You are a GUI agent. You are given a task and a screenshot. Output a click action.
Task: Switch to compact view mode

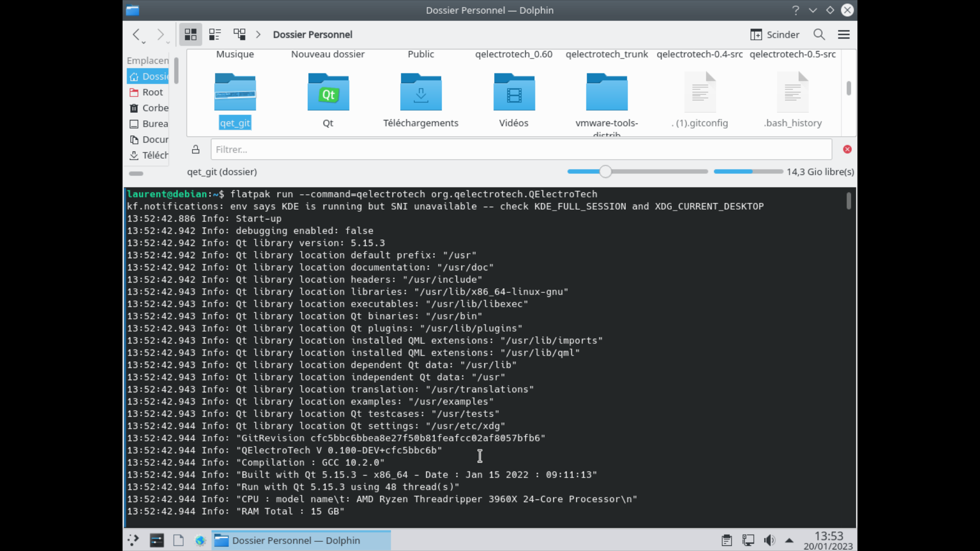coord(215,34)
